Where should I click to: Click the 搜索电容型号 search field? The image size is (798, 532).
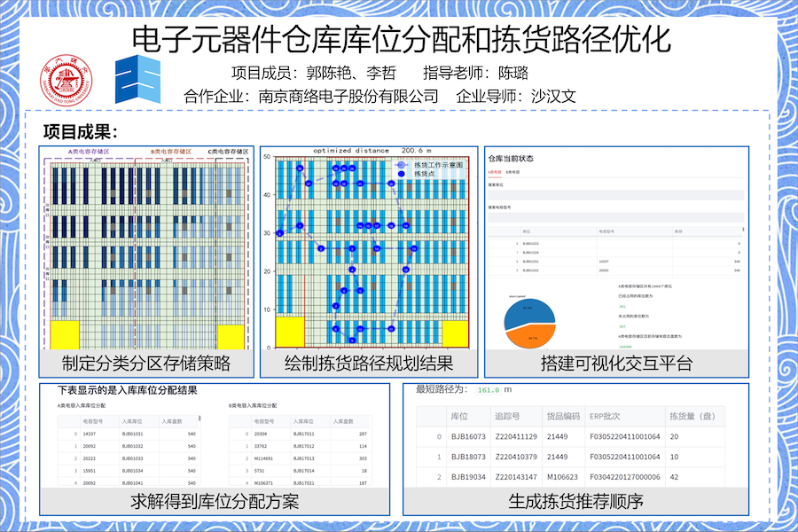616,216
